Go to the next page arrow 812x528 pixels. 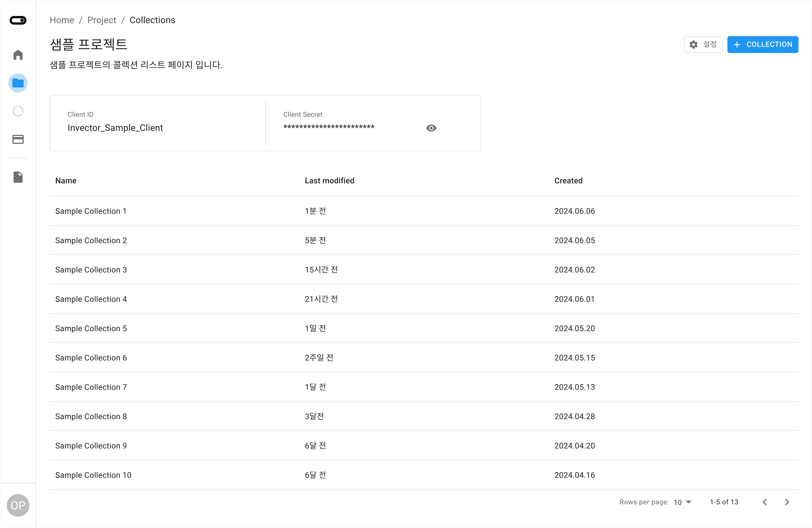point(787,502)
